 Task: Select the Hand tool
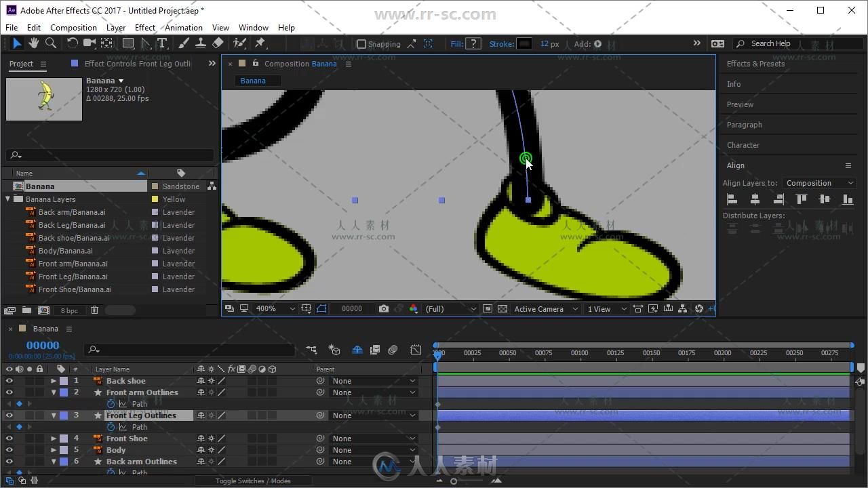(x=33, y=43)
